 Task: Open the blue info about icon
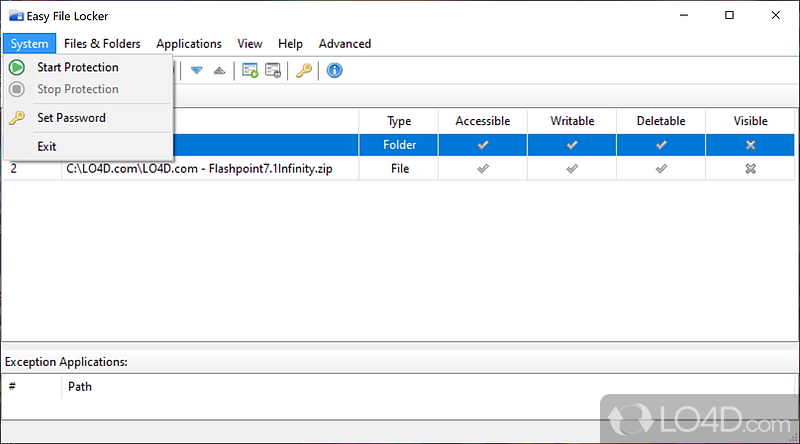(335, 70)
